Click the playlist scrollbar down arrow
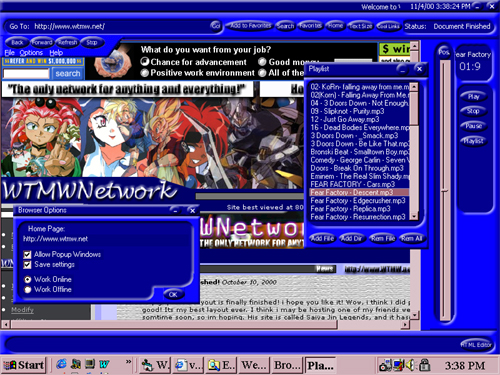 [414, 217]
